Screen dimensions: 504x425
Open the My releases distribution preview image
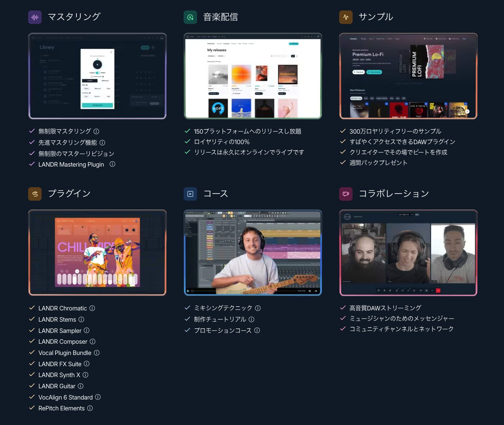point(253,76)
